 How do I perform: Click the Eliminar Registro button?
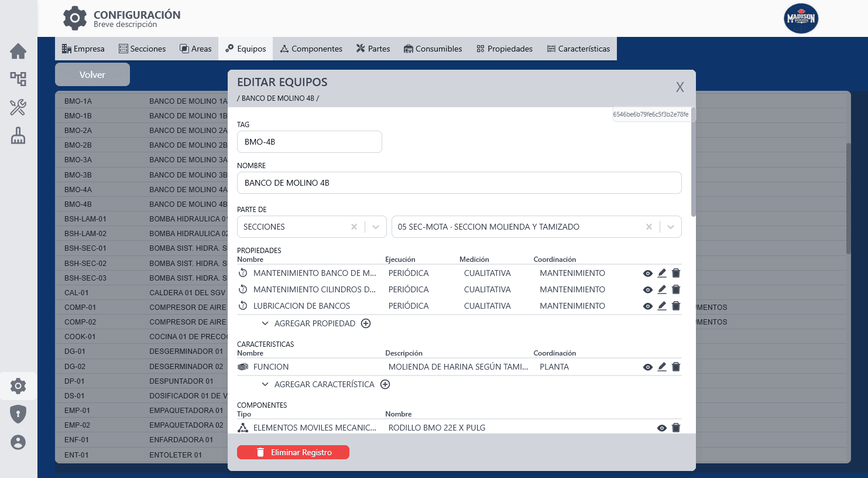293,452
